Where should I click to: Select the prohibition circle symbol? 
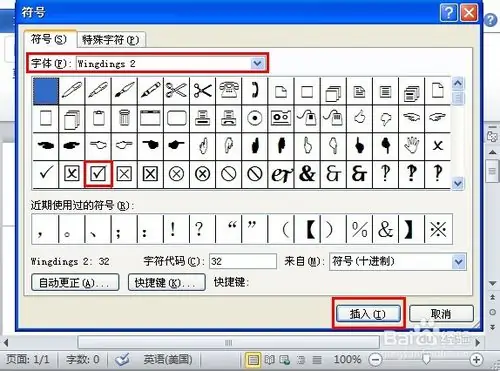pos(229,174)
